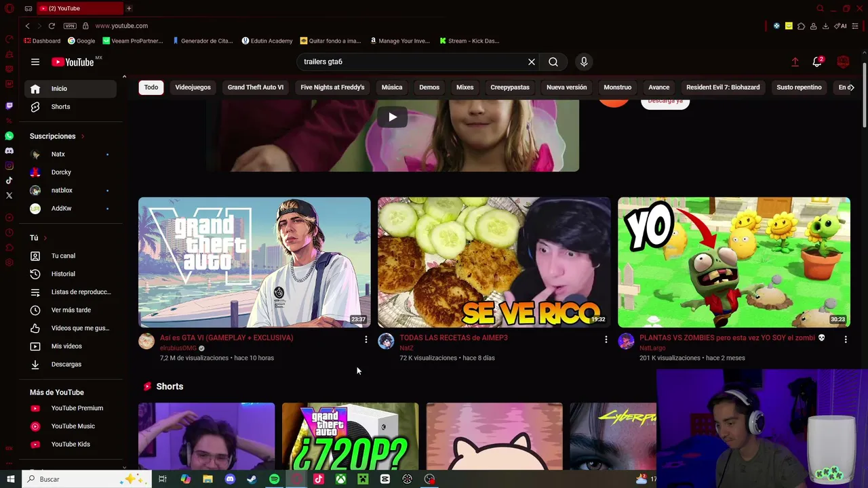Go back with the browser back arrow

[27, 26]
